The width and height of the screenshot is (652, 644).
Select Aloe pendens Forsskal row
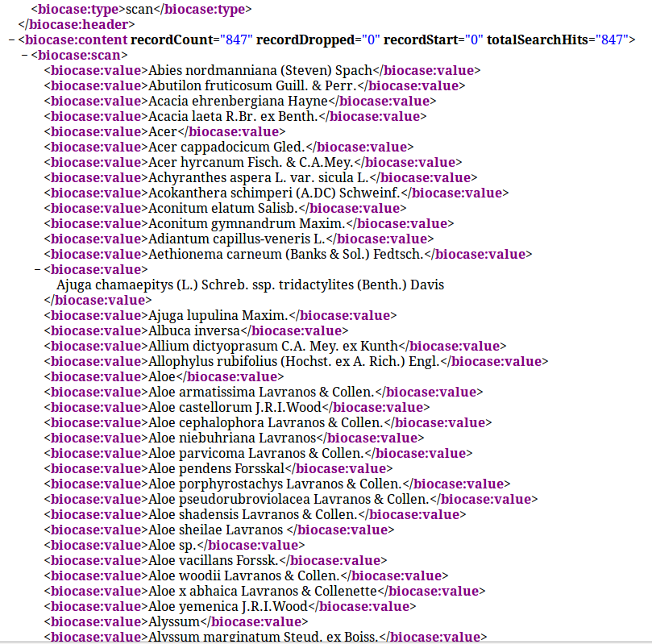click(218, 469)
